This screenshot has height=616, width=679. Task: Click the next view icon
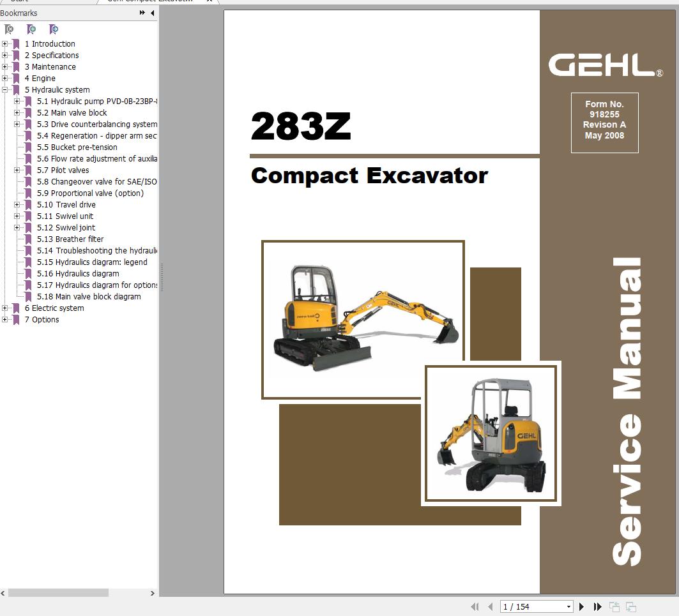[x=631, y=606]
